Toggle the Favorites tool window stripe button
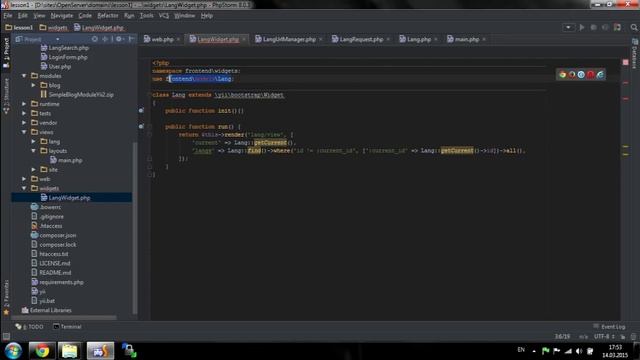This screenshot has width=640, height=360. pyautogui.click(x=6, y=297)
